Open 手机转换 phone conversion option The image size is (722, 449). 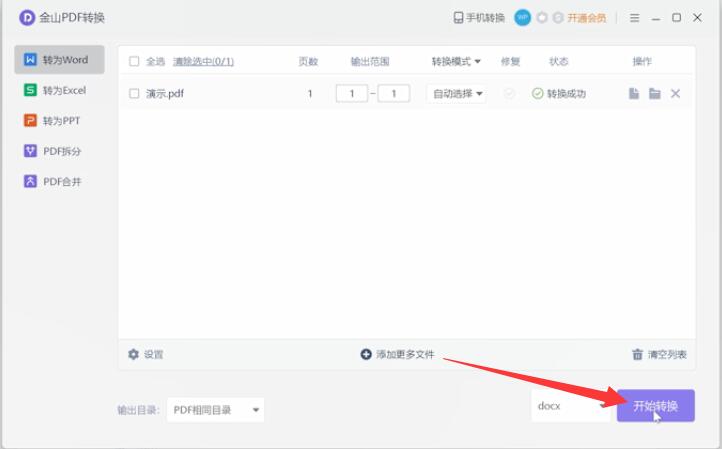(479, 18)
